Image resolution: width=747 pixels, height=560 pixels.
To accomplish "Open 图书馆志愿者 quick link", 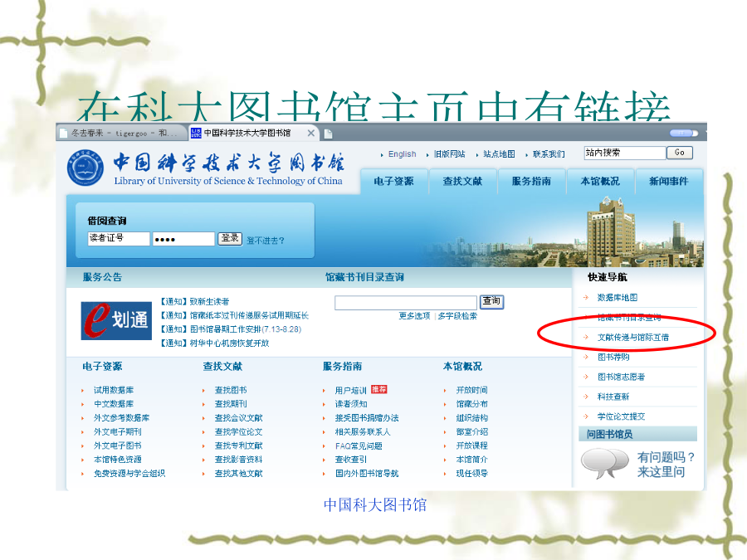I will click(621, 377).
